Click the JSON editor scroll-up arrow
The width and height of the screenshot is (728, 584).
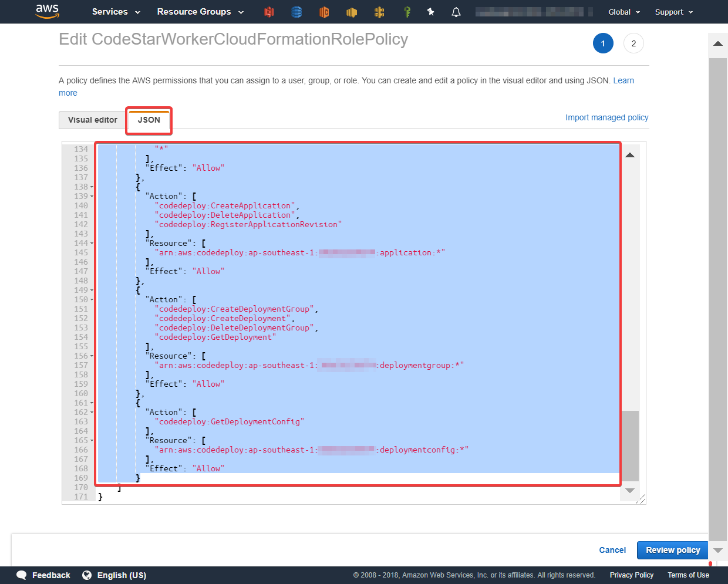point(630,155)
